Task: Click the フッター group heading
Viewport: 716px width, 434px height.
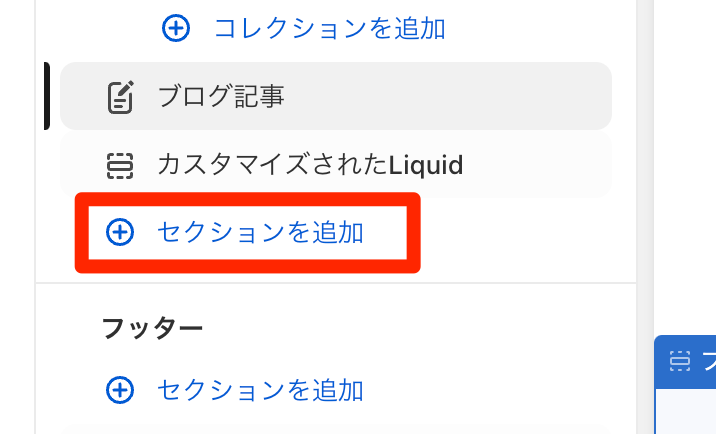Action: [153, 328]
